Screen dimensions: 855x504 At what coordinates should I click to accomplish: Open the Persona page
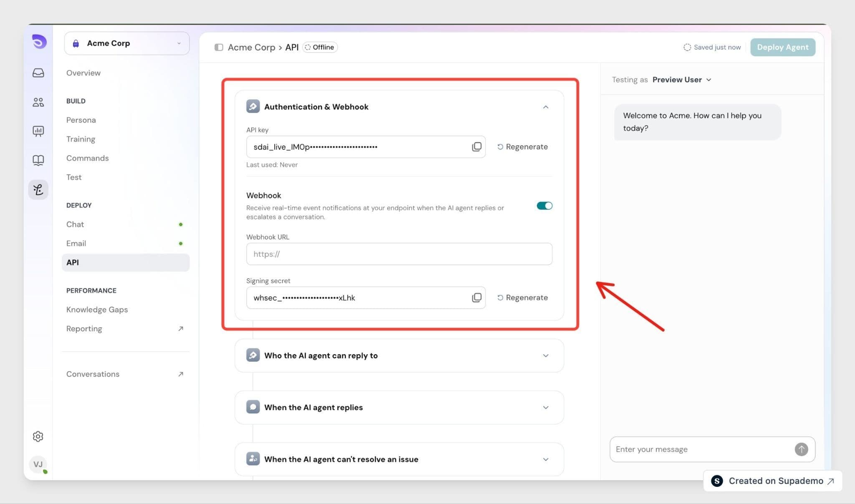tap(81, 120)
